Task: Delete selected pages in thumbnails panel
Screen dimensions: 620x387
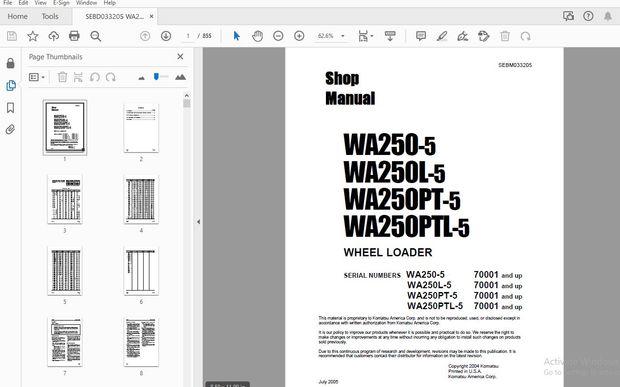Action: point(62,77)
